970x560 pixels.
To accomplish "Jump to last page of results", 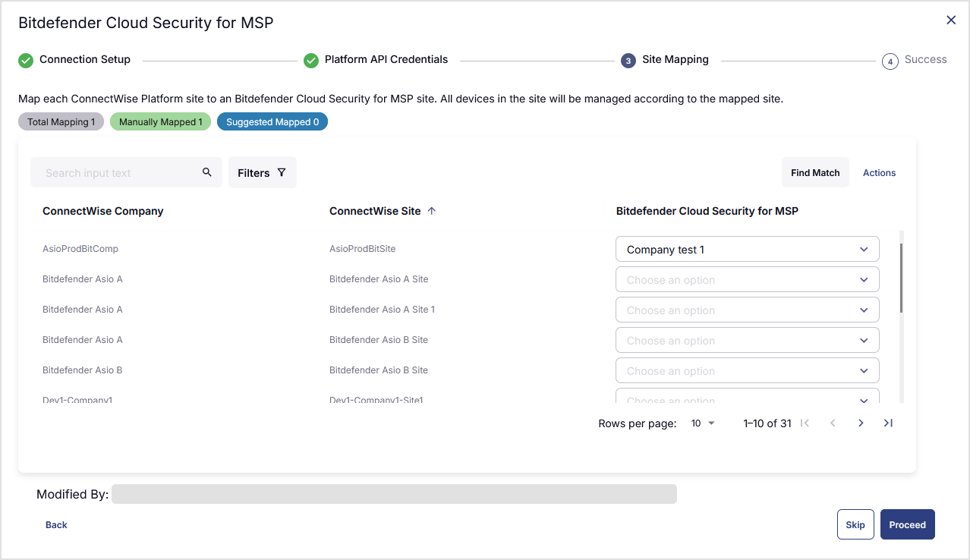I will 888,423.
